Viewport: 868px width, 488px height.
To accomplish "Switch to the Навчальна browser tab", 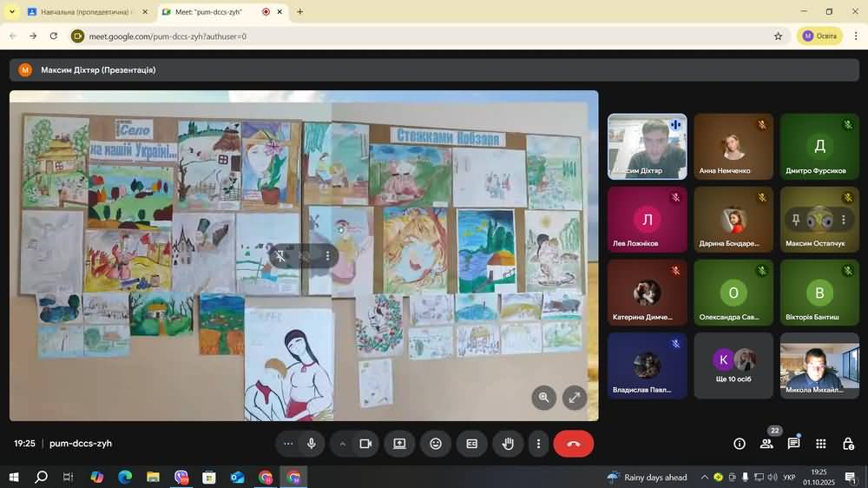I will tap(82, 12).
